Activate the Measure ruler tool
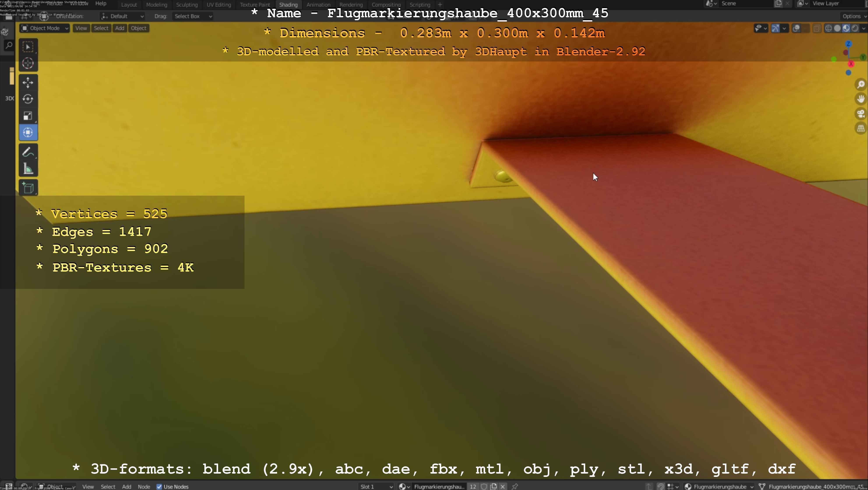868x490 pixels. tap(28, 169)
